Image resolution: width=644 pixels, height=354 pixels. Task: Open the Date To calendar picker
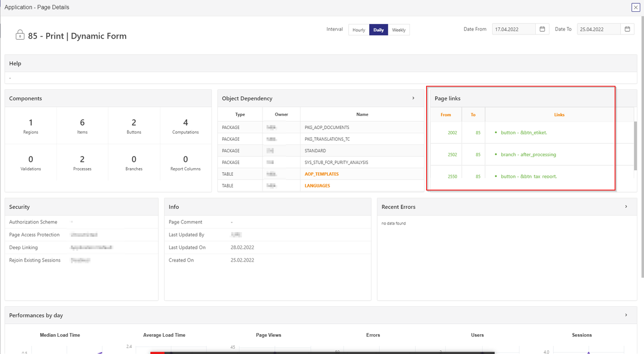(x=628, y=29)
